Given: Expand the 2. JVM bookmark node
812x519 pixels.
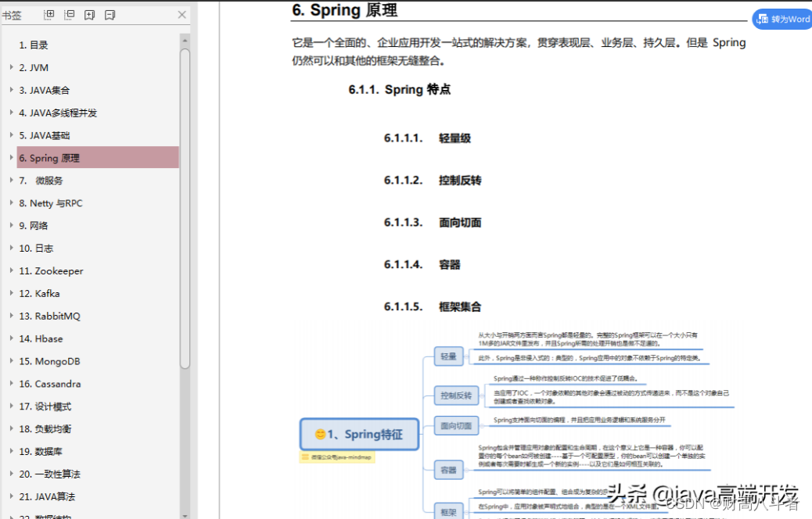Looking at the screenshot, I should coord(13,67).
